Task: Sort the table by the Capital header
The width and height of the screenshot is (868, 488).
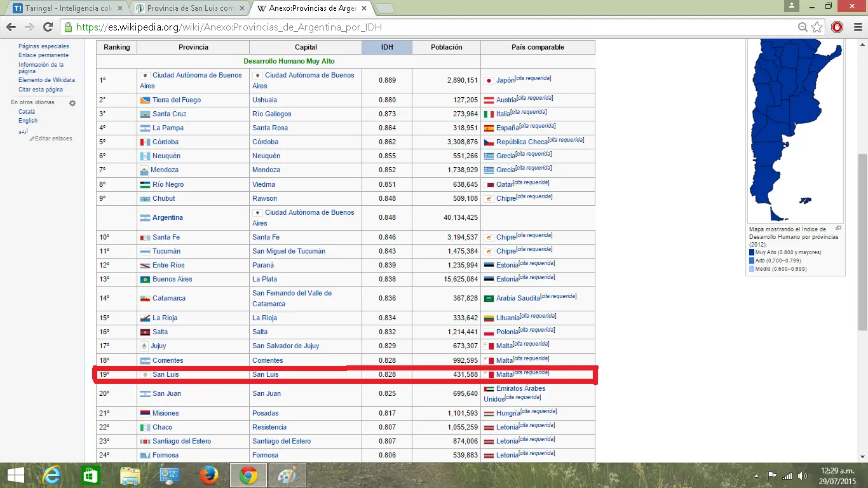Action: (x=306, y=47)
